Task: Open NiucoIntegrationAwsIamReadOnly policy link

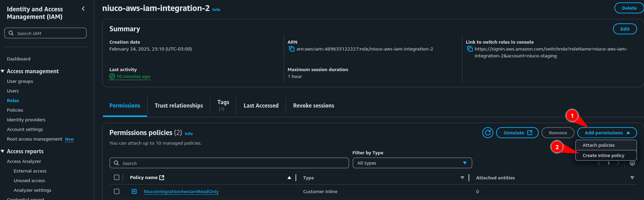Action: click(x=181, y=191)
